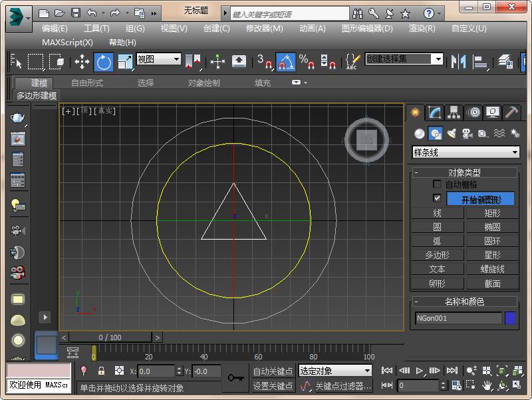The height and width of the screenshot is (400, 532).
Task: Click the 星形 shape button
Action: coord(492,255)
